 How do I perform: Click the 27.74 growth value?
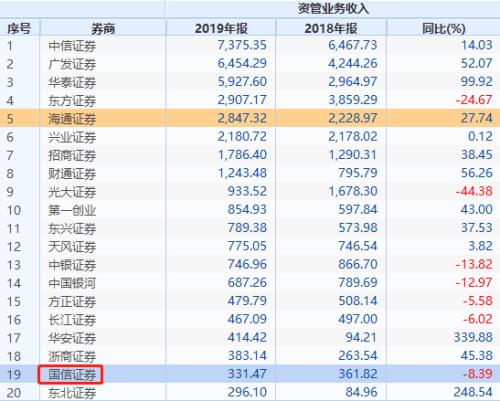pos(476,118)
